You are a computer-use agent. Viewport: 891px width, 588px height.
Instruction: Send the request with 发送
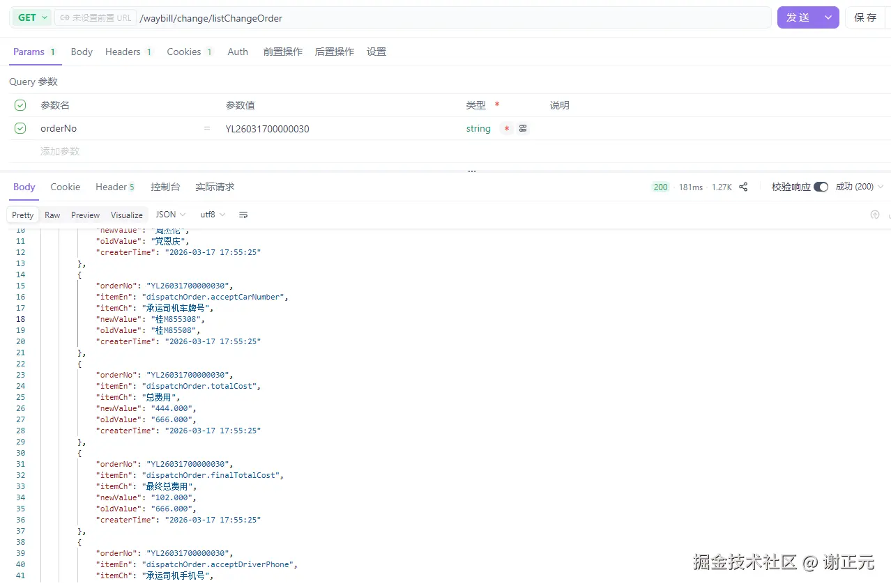[798, 17]
